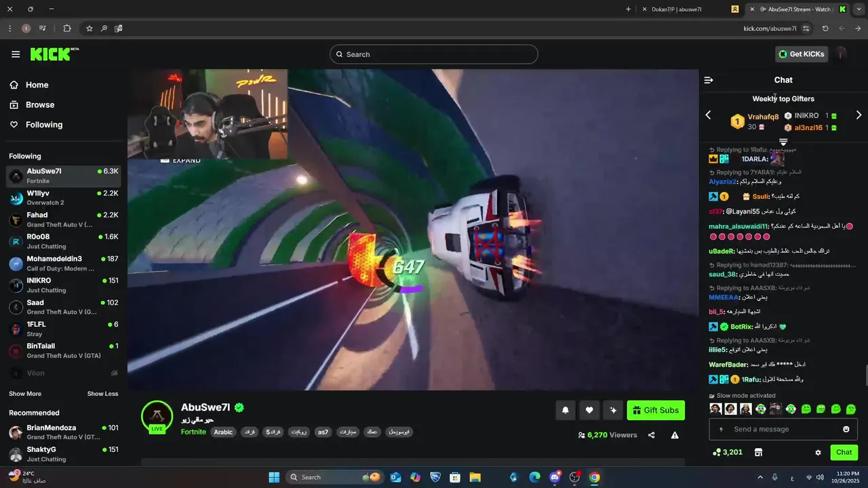The height and width of the screenshot is (488, 868).
Task: Open the emoji picker in chat input
Action: [846, 429]
